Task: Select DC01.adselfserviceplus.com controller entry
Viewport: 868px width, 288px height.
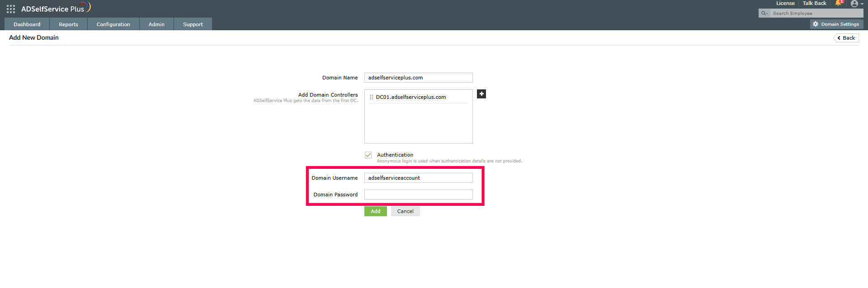Action: [x=419, y=97]
